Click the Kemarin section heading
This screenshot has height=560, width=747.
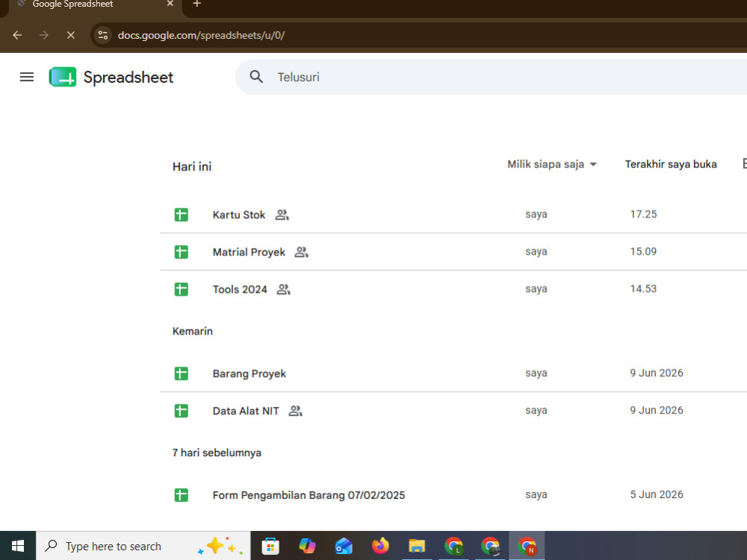point(193,331)
